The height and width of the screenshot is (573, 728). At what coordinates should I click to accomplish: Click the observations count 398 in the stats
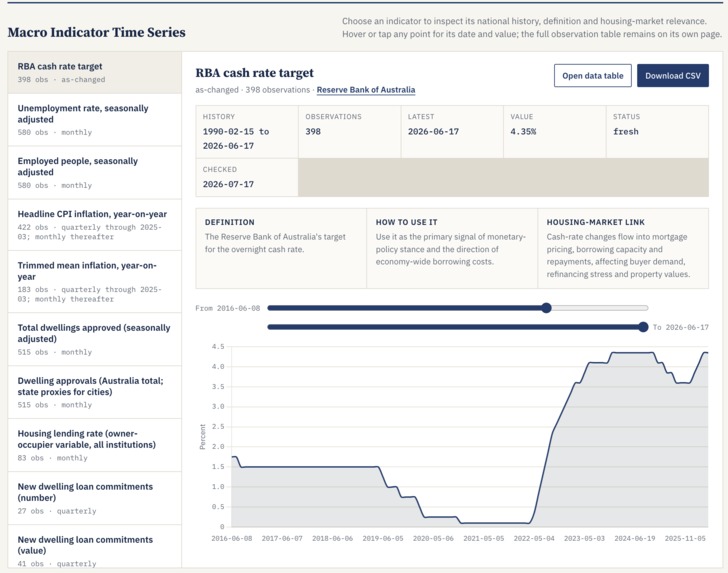(313, 131)
